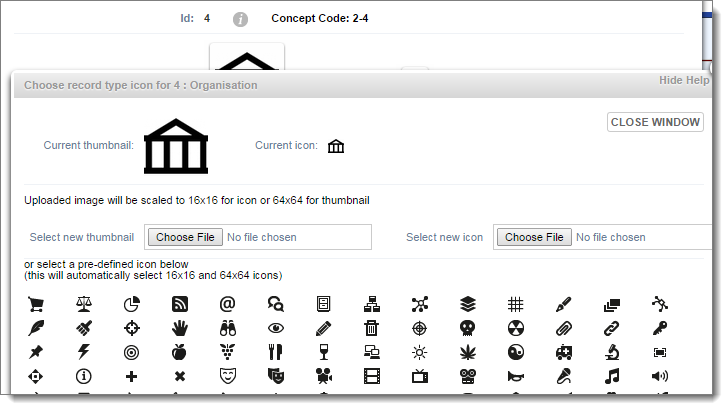The height and width of the screenshot is (410, 728).
Task: Select the paperclip icon
Action: (x=564, y=328)
